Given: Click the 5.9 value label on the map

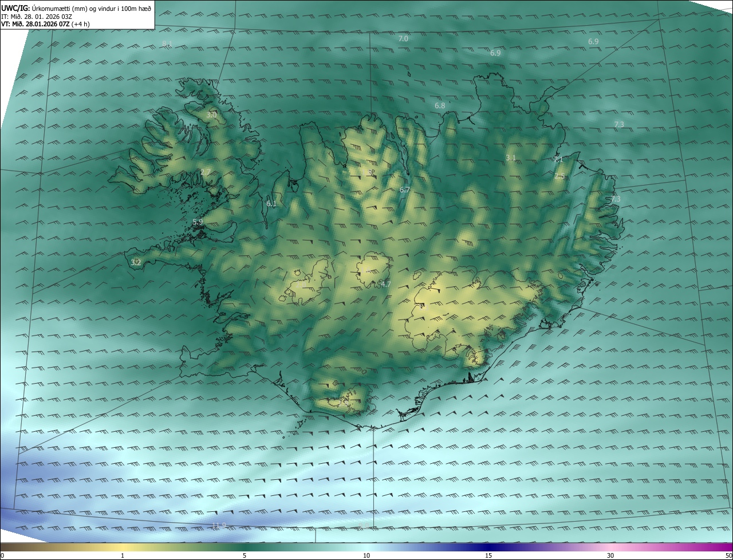Looking at the screenshot, I should (x=198, y=222).
